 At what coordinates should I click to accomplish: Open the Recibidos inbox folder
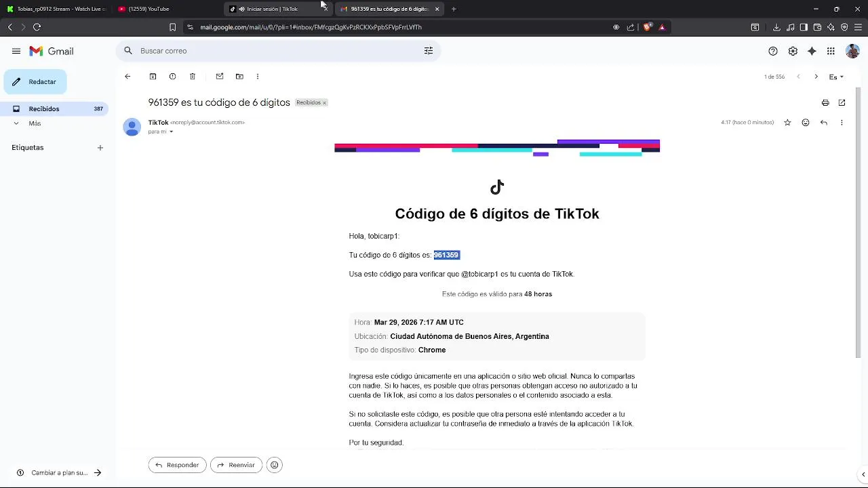coord(54,108)
